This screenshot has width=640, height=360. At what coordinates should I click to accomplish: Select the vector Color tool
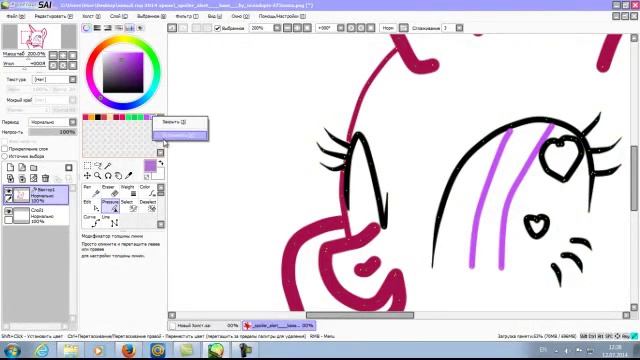[147, 191]
